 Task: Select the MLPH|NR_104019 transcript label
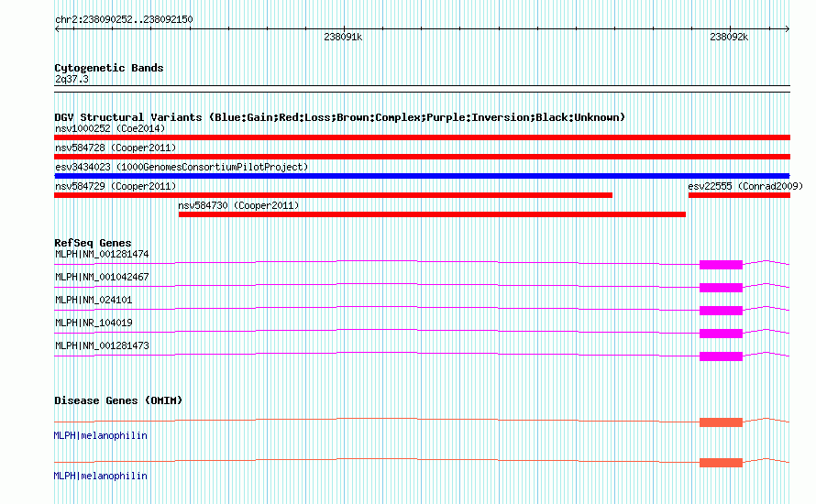pos(94,323)
